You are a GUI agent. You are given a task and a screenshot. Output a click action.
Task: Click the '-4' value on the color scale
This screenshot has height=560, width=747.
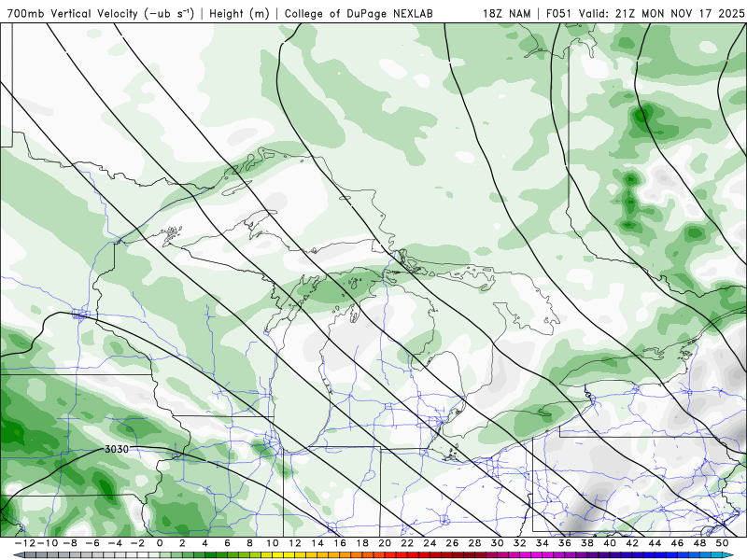tap(114, 543)
